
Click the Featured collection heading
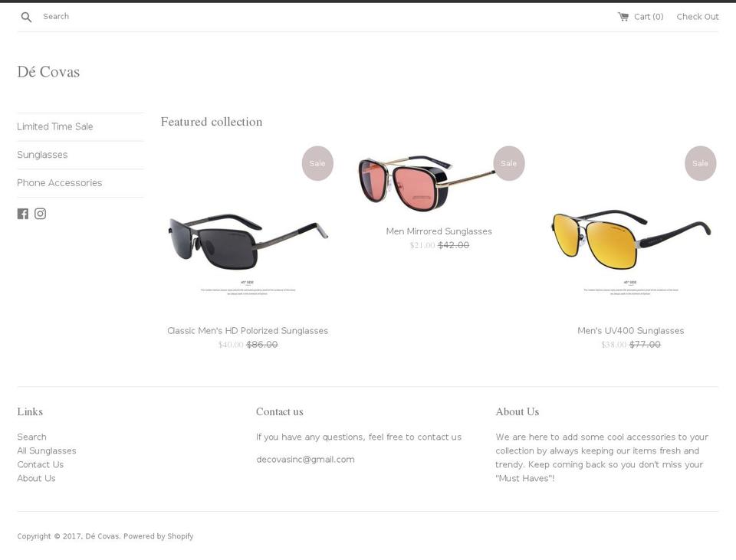click(x=212, y=122)
